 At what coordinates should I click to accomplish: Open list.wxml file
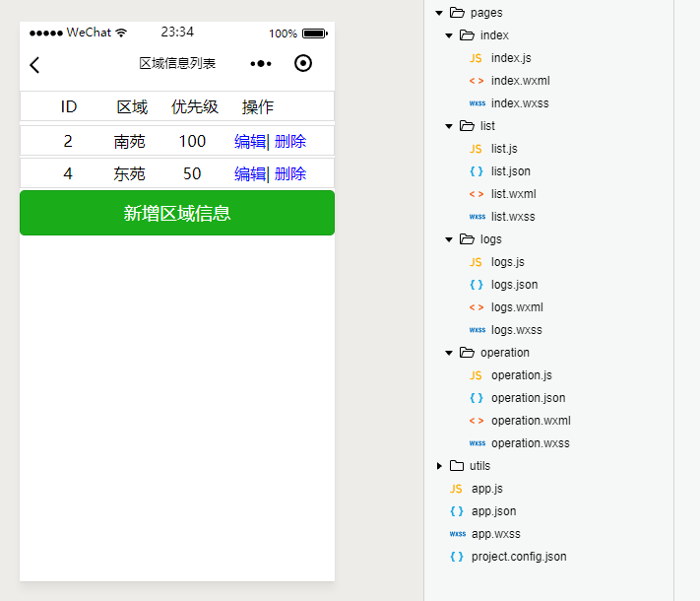pyautogui.click(x=514, y=194)
